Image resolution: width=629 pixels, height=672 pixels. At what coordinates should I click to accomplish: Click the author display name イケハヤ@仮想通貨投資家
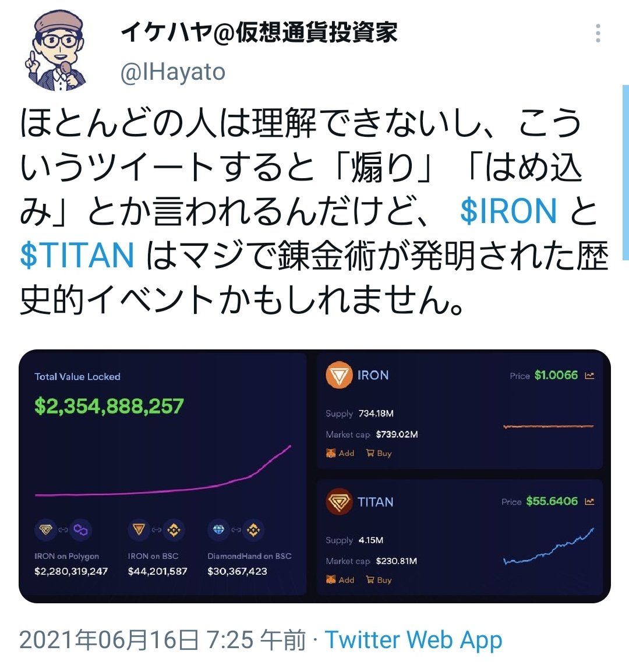coord(259,33)
